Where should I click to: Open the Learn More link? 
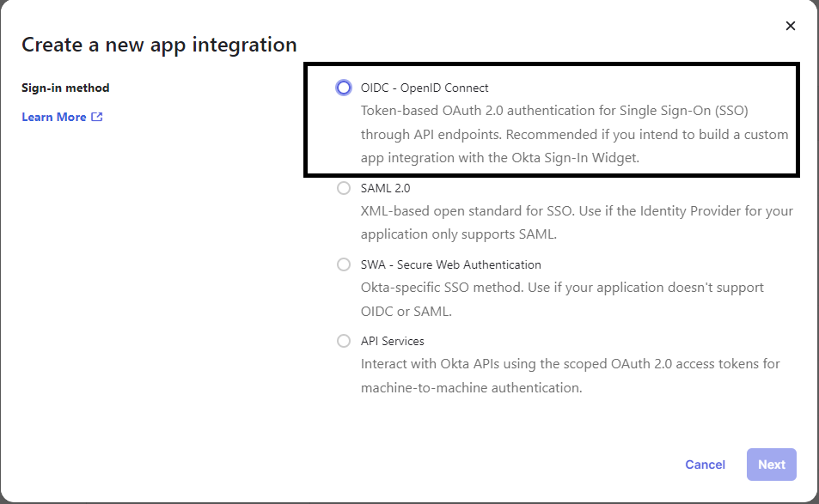click(53, 117)
